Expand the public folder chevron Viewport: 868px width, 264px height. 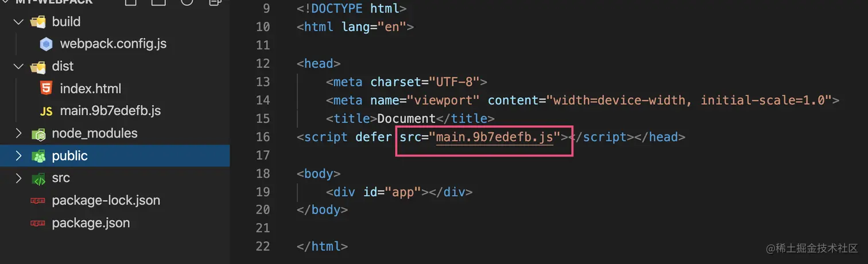(x=19, y=156)
